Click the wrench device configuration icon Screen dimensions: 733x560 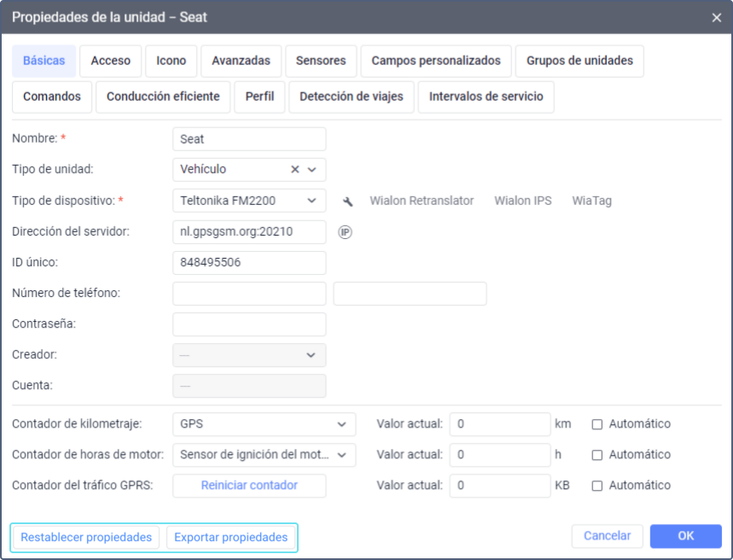pos(347,201)
